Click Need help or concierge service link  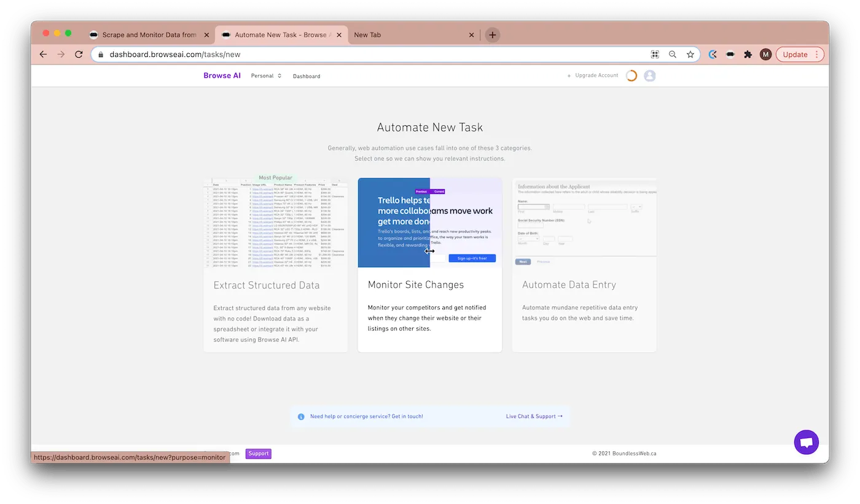click(x=367, y=416)
